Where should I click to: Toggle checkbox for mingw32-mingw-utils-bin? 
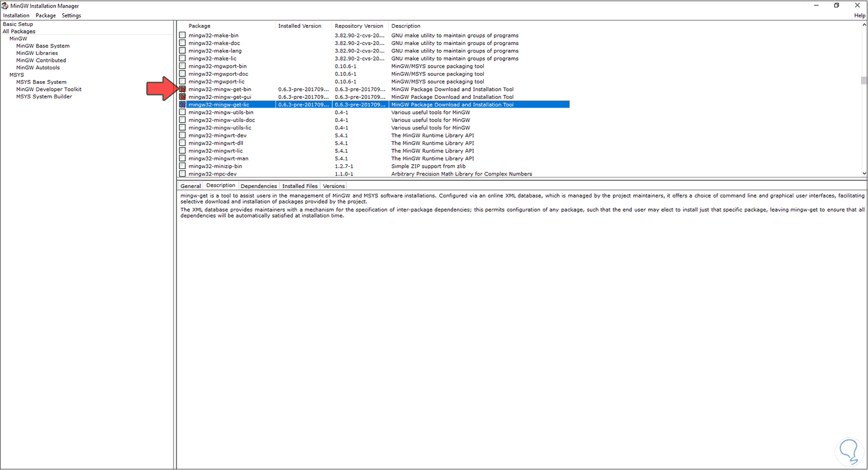pyautogui.click(x=182, y=112)
